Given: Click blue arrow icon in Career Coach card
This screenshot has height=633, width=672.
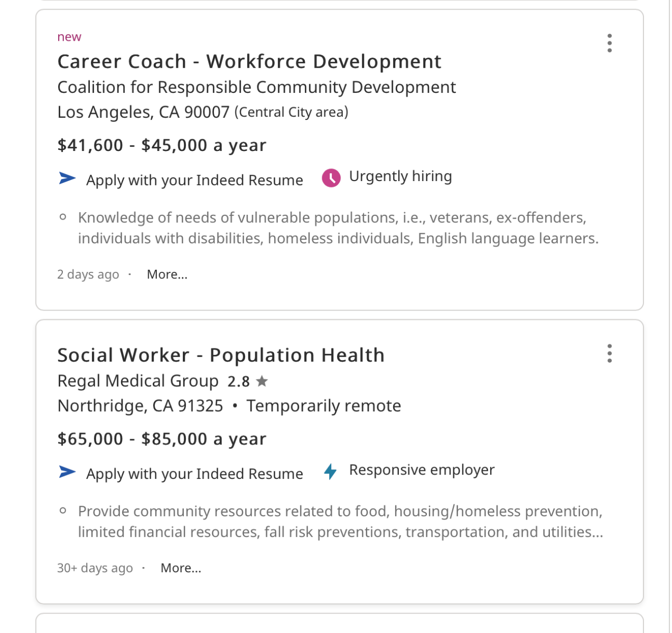Looking at the screenshot, I should [x=67, y=178].
